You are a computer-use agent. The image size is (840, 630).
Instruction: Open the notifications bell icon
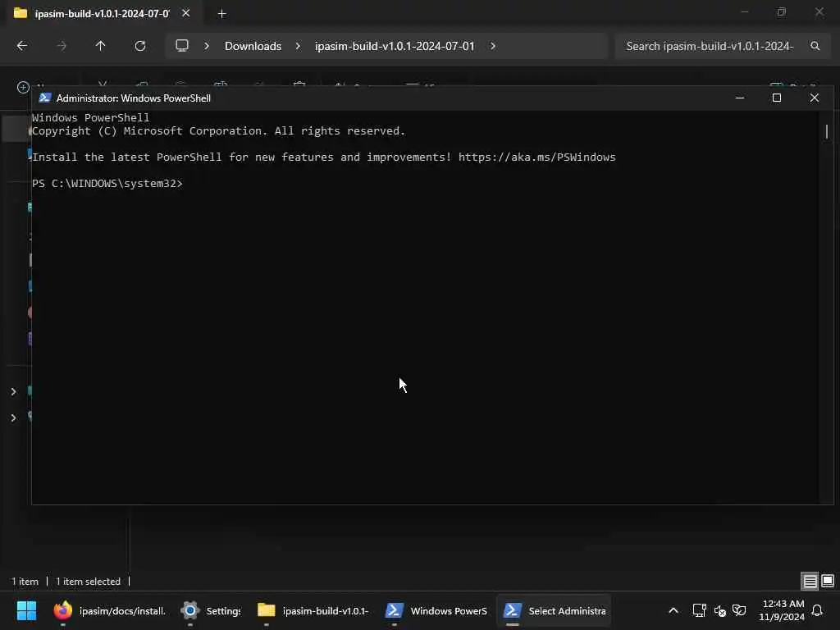[817, 610]
